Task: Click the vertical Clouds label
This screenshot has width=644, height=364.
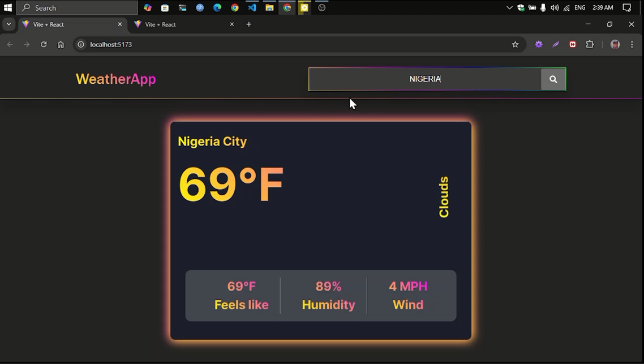Action: point(444,197)
